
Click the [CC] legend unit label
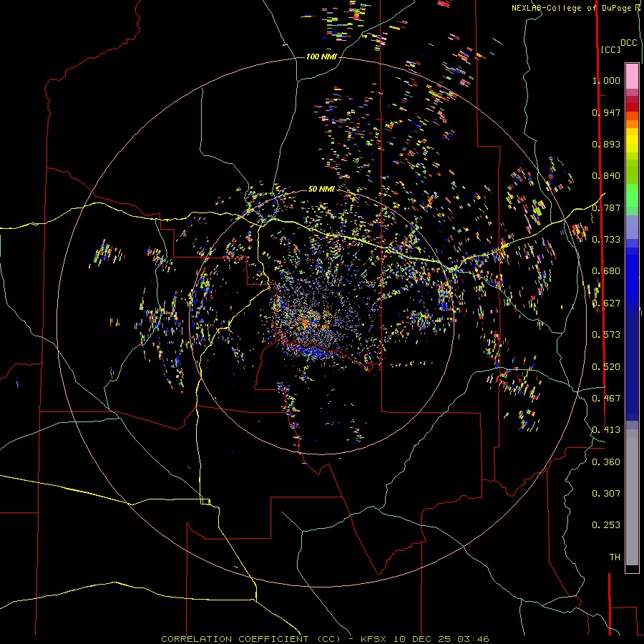pos(610,49)
